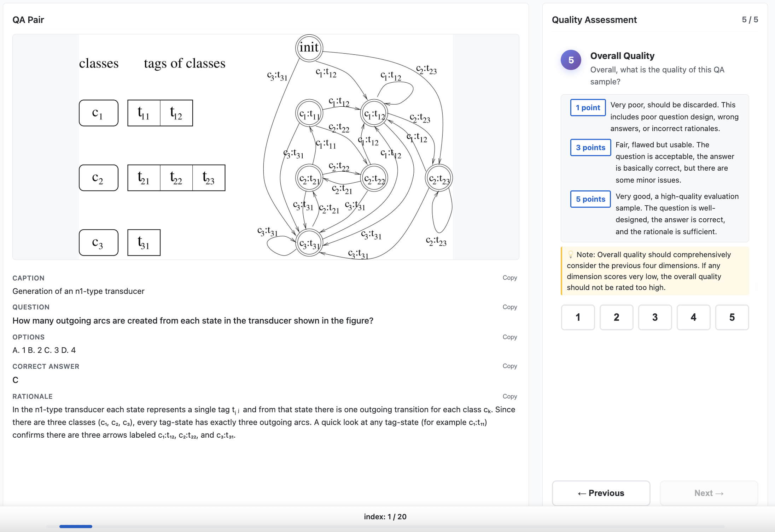
Task: Click the purple step 5 circle icon
Action: pyautogui.click(x=571, y=60)
